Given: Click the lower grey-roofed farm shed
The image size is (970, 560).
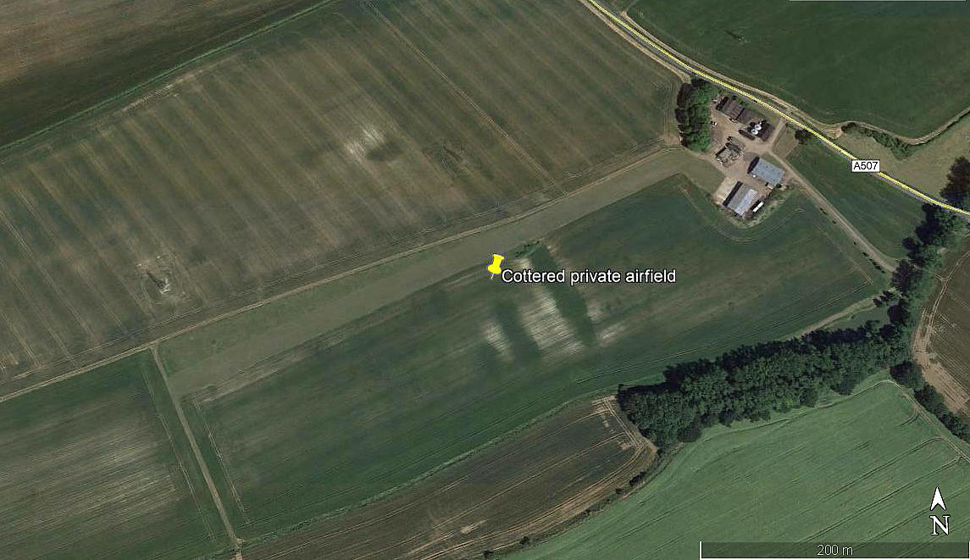Looking at the screenshot, I should pyautogui.click(x=741, y=199).
